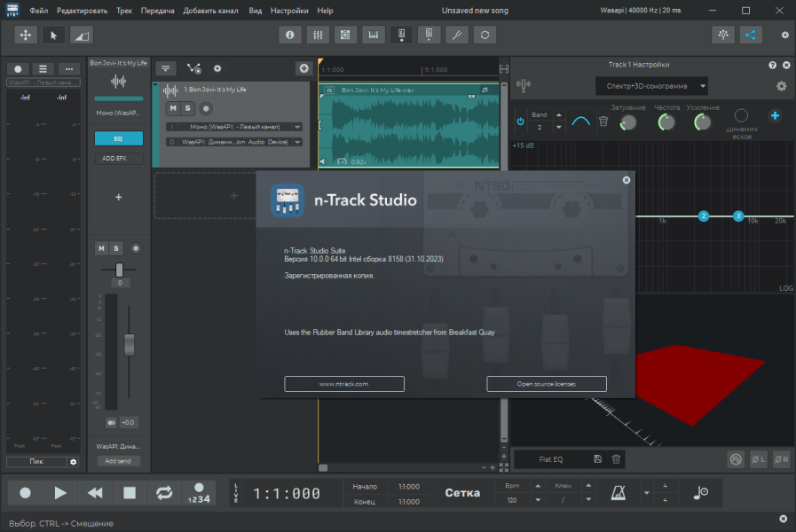Image resolution: width=796 pixels, height=532 pixels.
Task: Click the Open source licenses button
Action: [x=547, y=384]
